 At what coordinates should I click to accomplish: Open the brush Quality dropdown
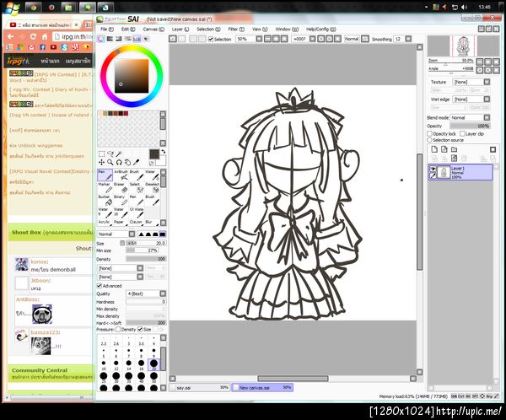pyautogui.click(x=146, y=293)
